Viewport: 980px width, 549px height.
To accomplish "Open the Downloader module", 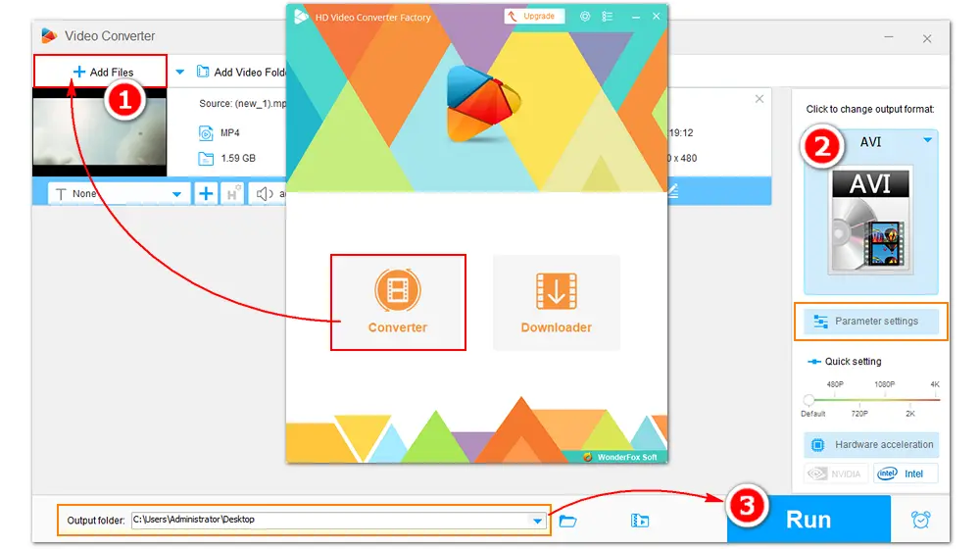I will tap(557, 302).
